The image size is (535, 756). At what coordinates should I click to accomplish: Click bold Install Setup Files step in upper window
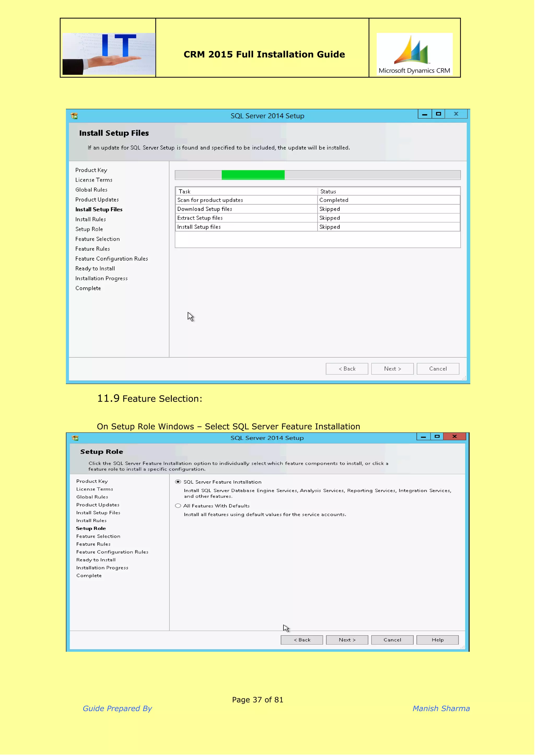pyautogui.click(x=99, y=210)
